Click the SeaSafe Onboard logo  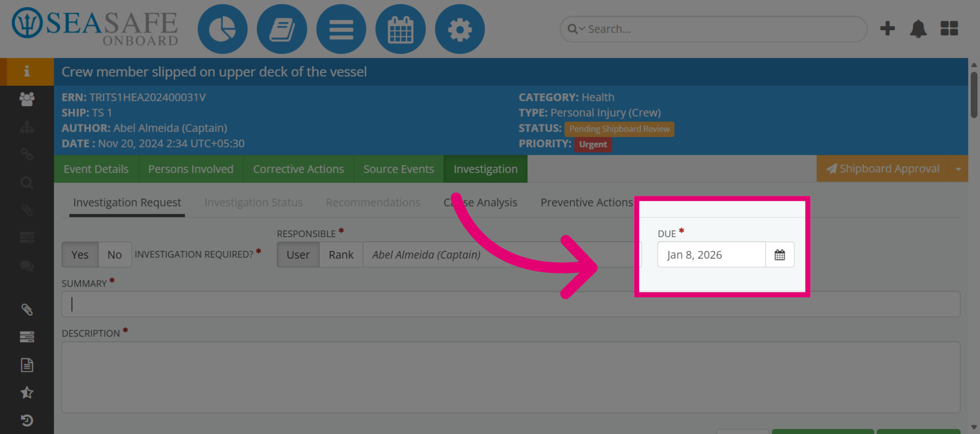pyautogui.click(x=95, y=27)
